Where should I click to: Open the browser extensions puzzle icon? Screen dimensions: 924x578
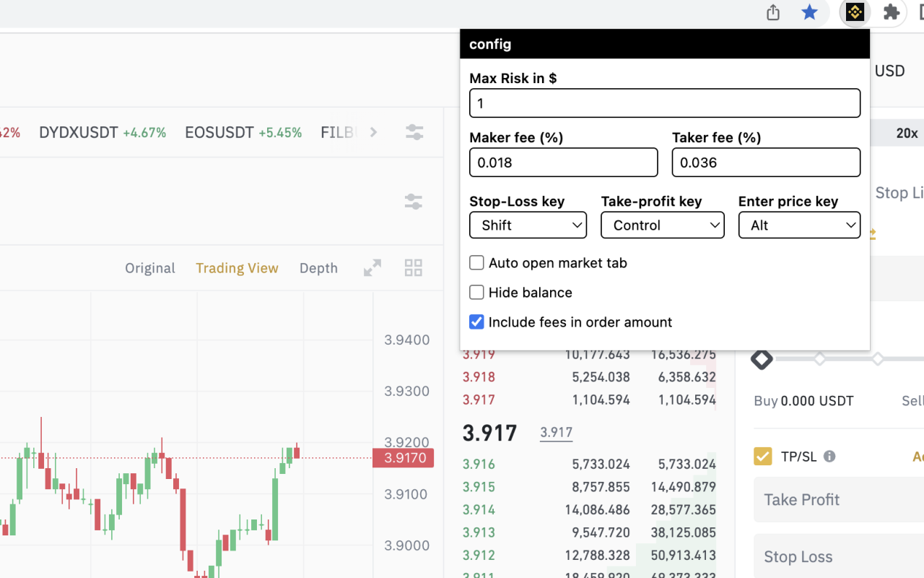coord(891,12)
